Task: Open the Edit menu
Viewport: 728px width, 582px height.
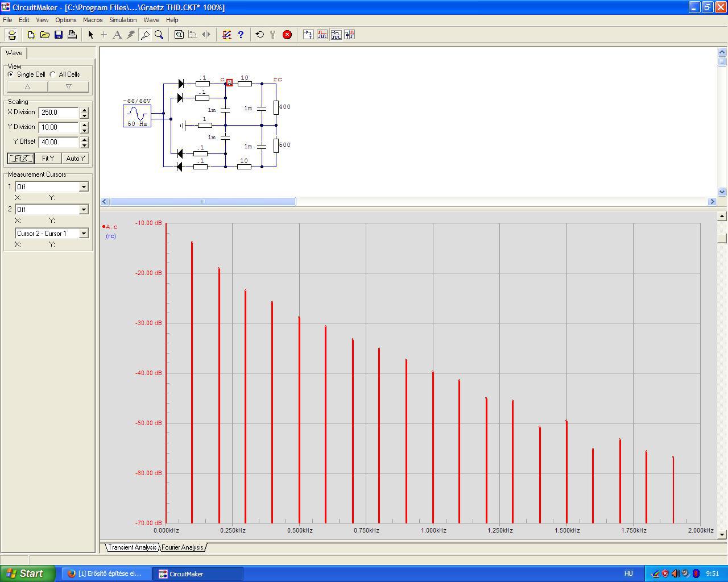Action: [24, 20]
